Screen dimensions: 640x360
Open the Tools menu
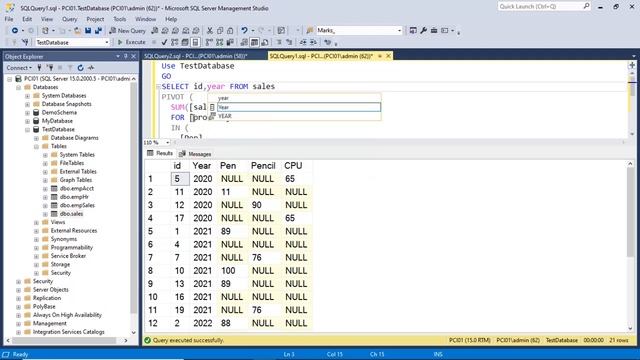coord(120,19)
